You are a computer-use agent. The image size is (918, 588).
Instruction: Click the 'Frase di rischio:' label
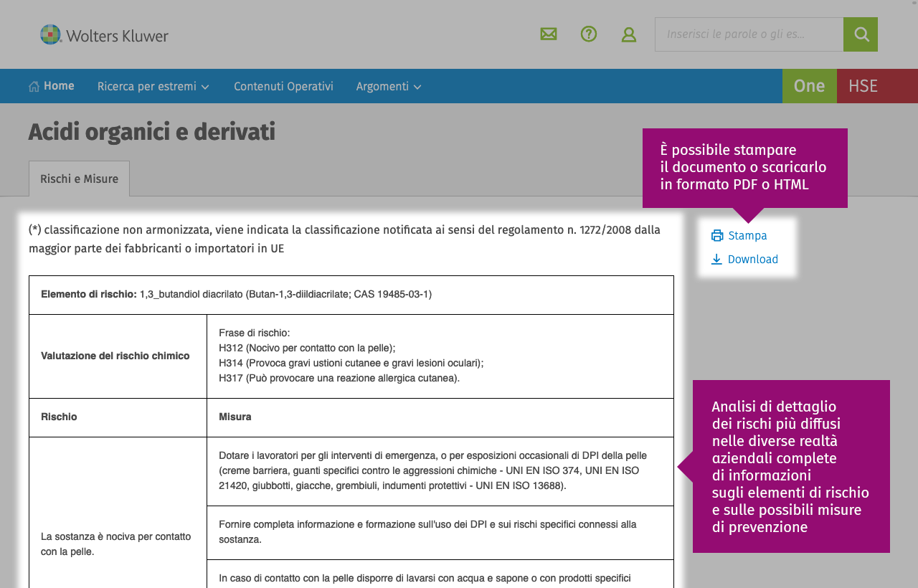[255, 333]
